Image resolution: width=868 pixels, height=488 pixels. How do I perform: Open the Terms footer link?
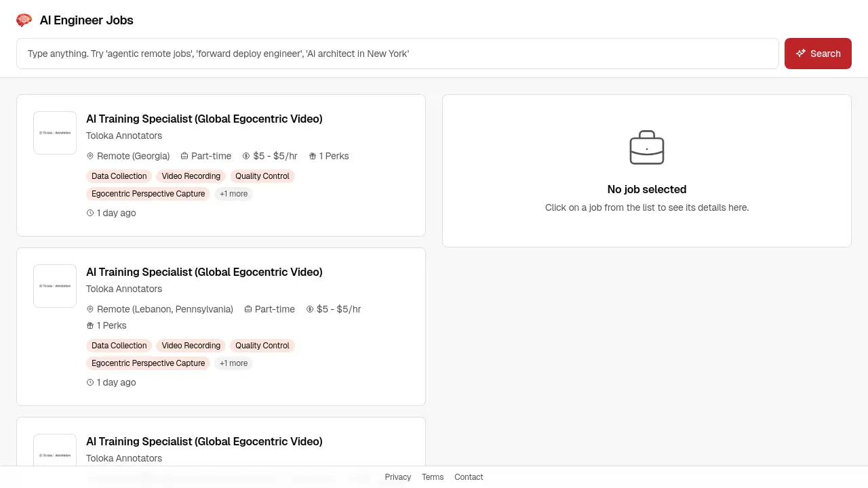(433, 477)
